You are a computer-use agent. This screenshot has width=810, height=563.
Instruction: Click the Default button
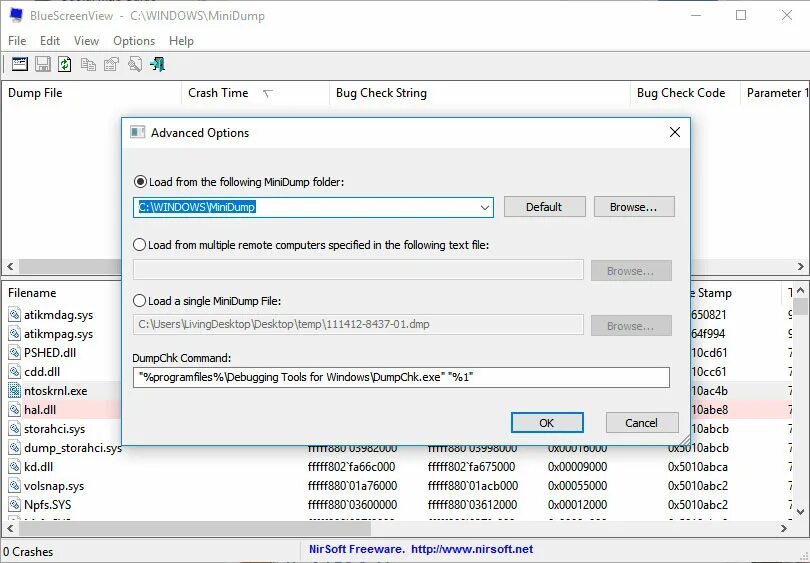(544, 207)
